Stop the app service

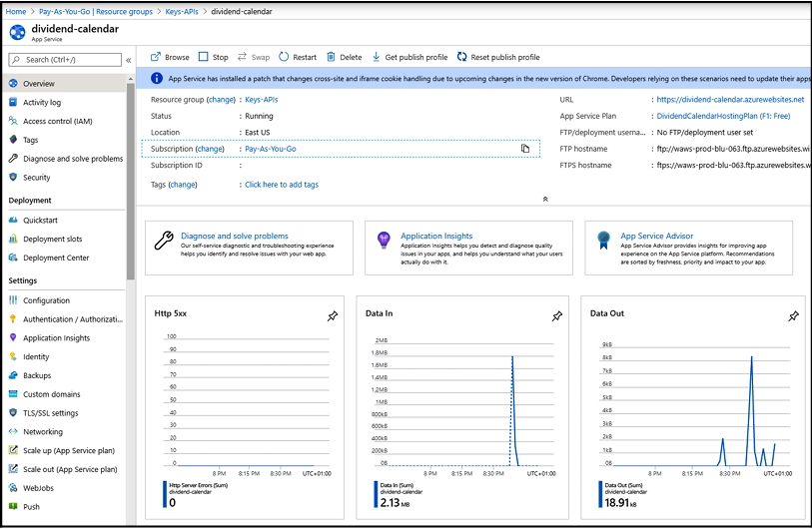[213, 57]
